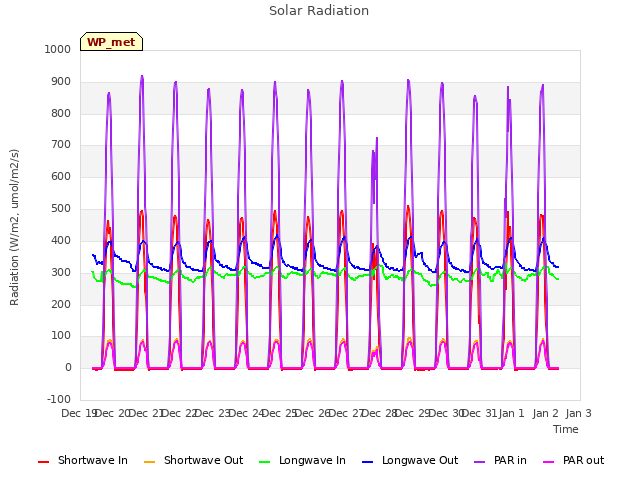
Task: Click the Jan 3 x-axis date label
Action: point(579,413)
